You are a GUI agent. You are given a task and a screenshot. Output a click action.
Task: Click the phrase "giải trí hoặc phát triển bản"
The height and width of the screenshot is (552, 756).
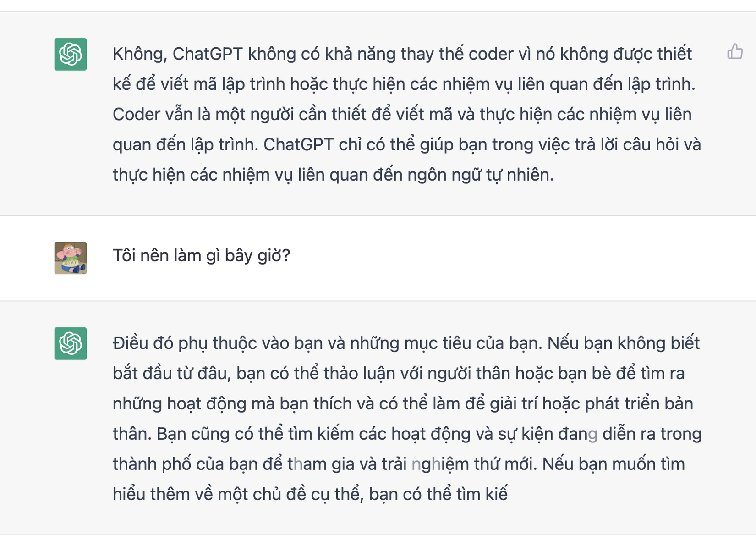point(591,404)
